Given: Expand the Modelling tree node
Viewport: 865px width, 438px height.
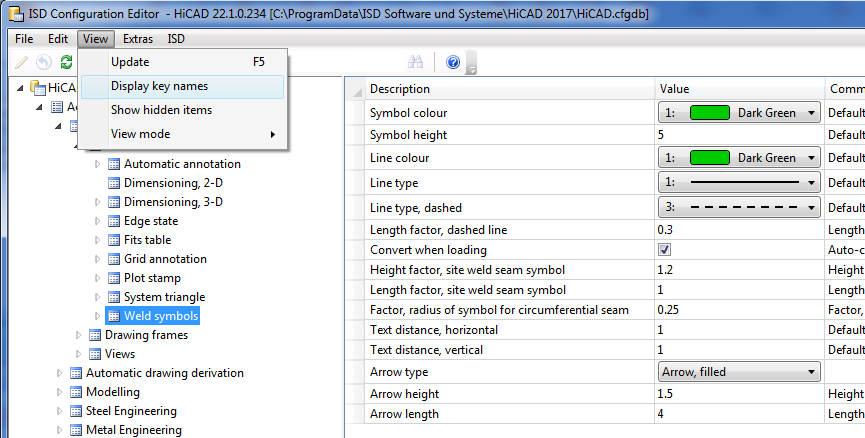Looking at the screenshot, I should [60, 392].
